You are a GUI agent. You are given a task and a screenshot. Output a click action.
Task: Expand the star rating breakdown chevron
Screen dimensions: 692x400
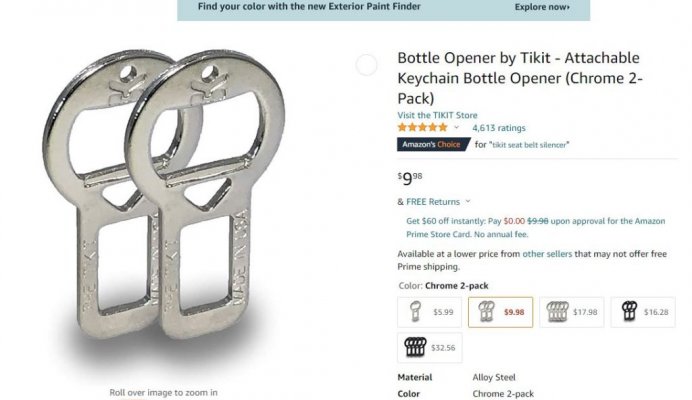(456, 128)
